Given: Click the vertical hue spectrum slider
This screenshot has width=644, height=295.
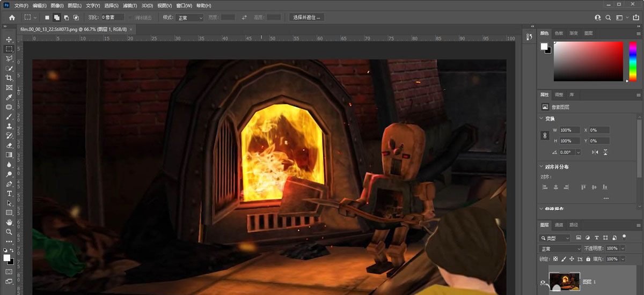Looking at the screenshot, I should click(632, 62).
